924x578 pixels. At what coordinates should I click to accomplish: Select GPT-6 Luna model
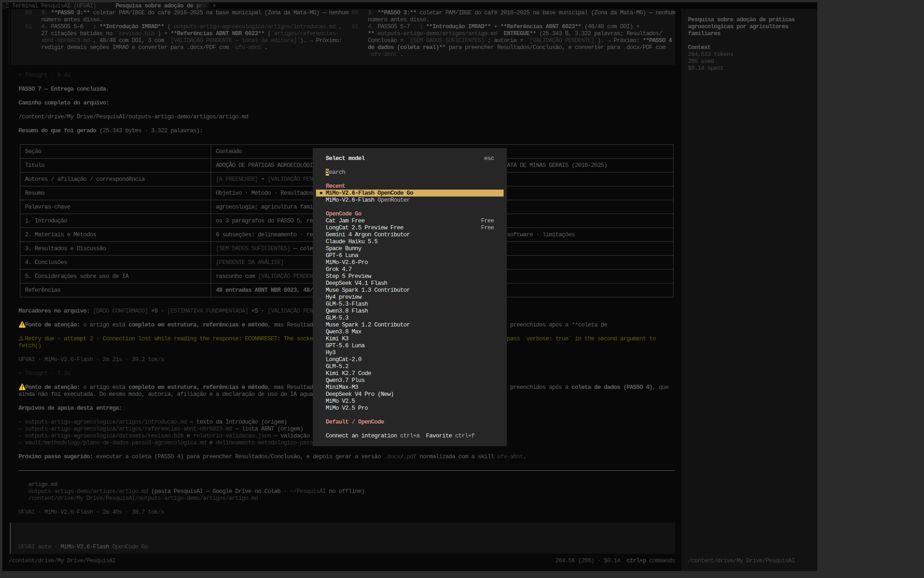[409, 255]
